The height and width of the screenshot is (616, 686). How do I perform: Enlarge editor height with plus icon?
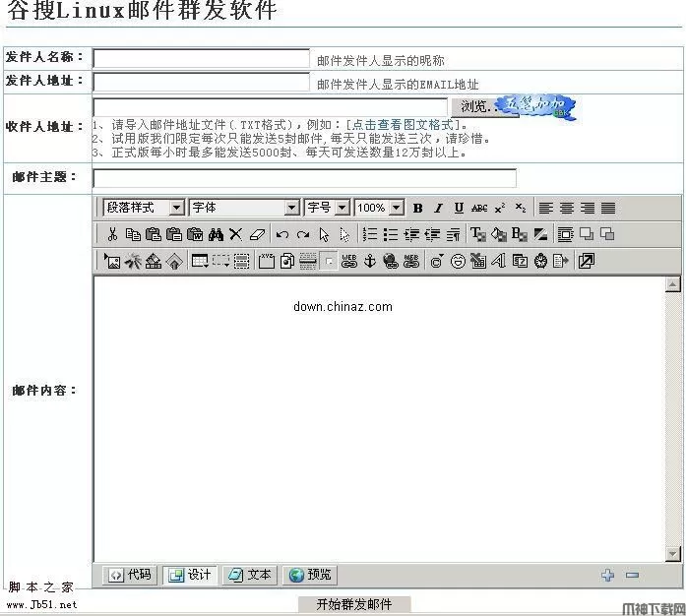[x=607, y=575]
